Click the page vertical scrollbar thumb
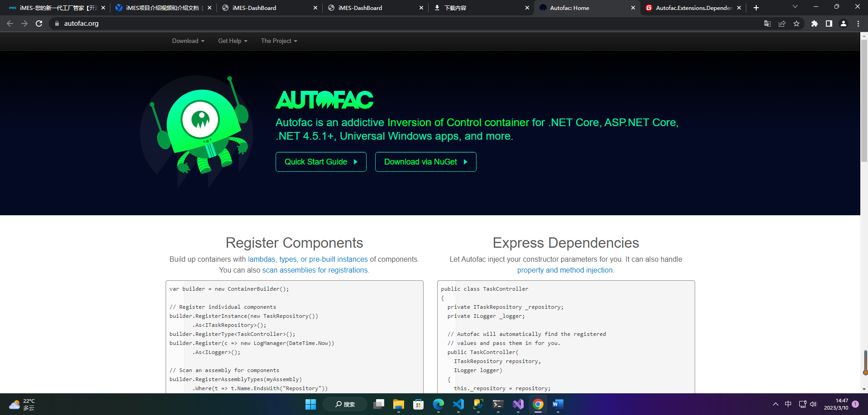 click(864, 101)
